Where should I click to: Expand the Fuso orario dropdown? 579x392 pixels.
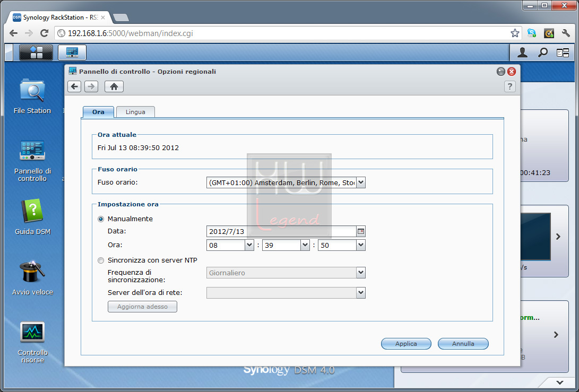tap(361, 182)
